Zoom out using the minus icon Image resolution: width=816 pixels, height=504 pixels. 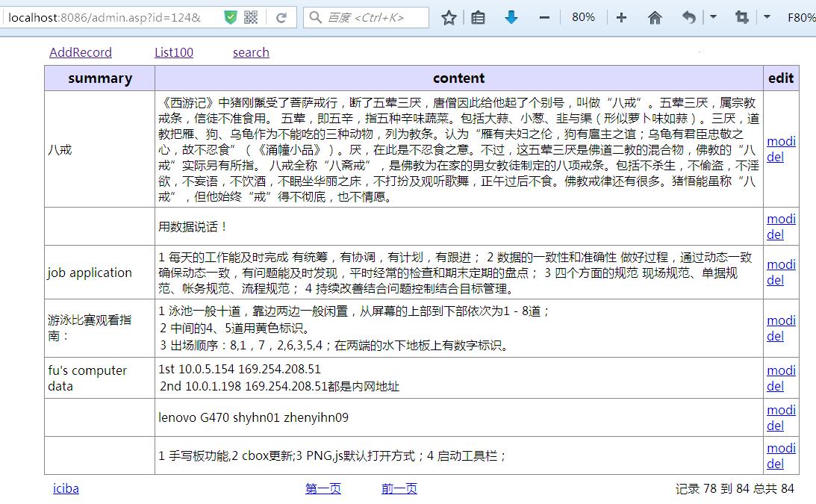point(547,17)
